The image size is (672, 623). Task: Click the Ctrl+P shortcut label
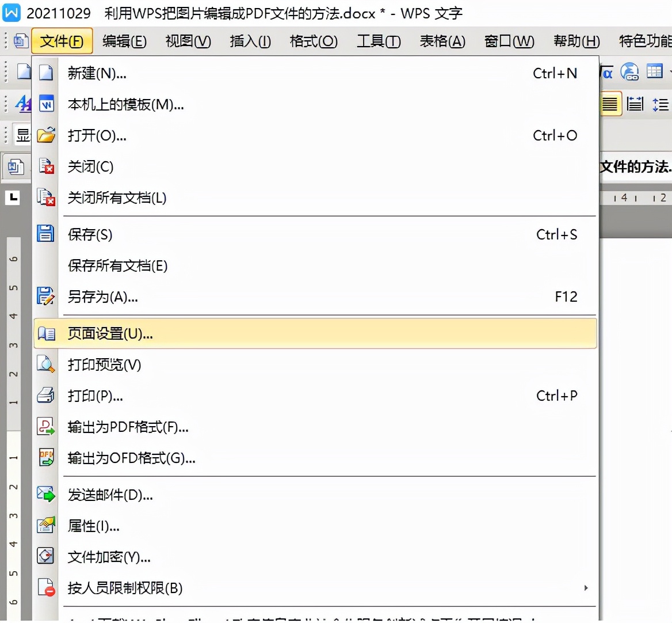557,396
